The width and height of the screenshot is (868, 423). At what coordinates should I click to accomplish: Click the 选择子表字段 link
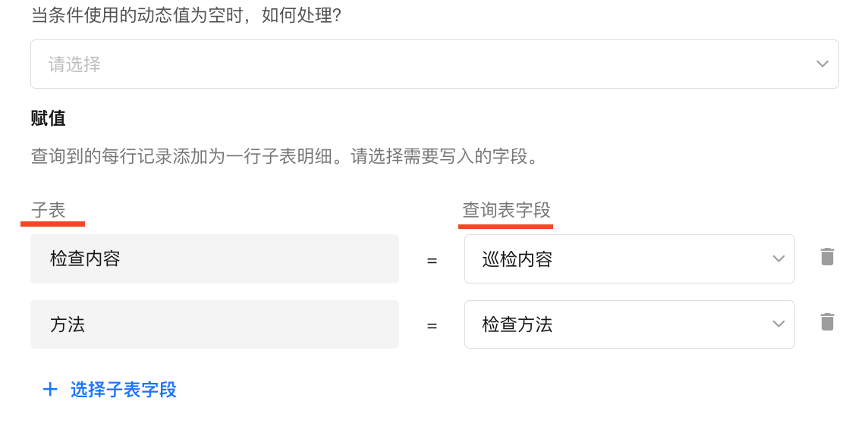[x=123, y=390]
